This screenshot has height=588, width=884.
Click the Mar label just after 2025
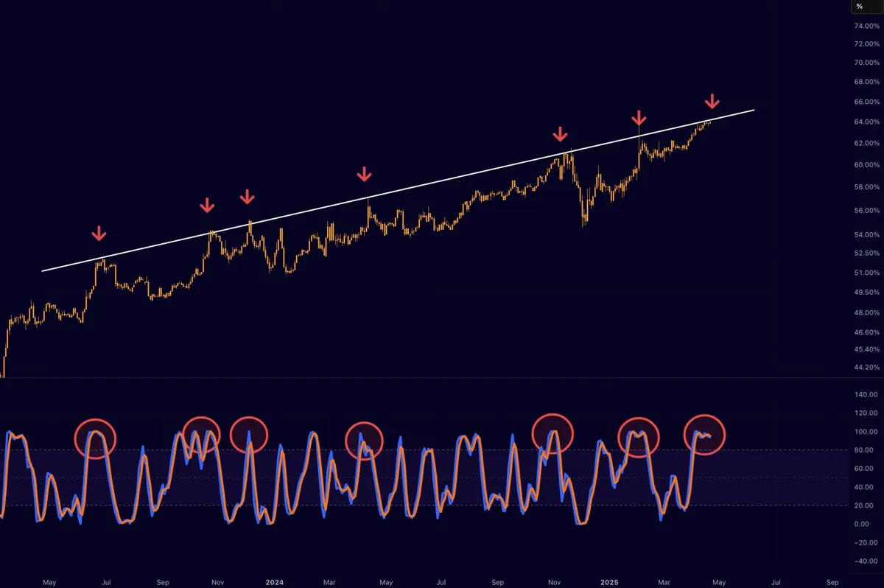tap(664, 582)
